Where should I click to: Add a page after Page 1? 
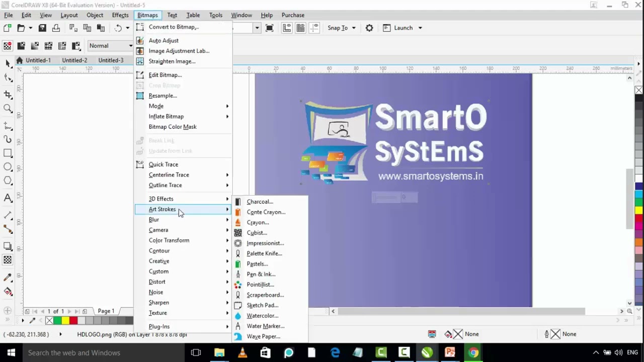click(x=85, y=311)
